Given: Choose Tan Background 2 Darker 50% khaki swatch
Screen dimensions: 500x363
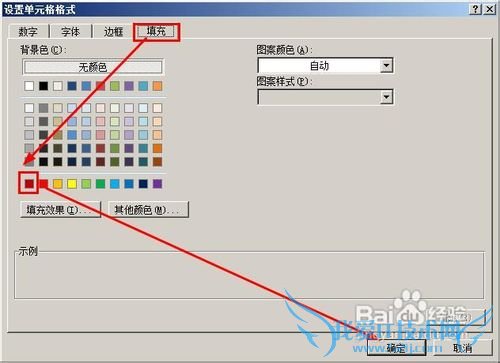Looking at the screenshot, I should click(x=58, y=135).
